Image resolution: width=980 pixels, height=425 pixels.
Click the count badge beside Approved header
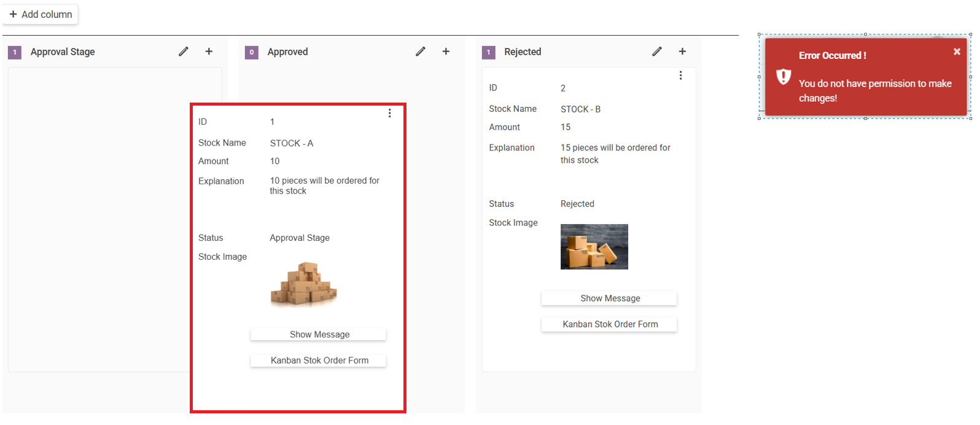pos(251,52)
